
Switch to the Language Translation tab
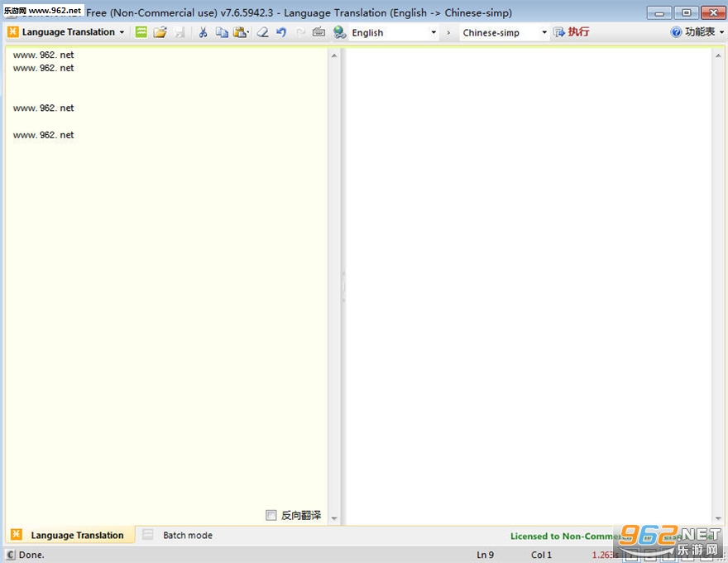pos(70,535)
